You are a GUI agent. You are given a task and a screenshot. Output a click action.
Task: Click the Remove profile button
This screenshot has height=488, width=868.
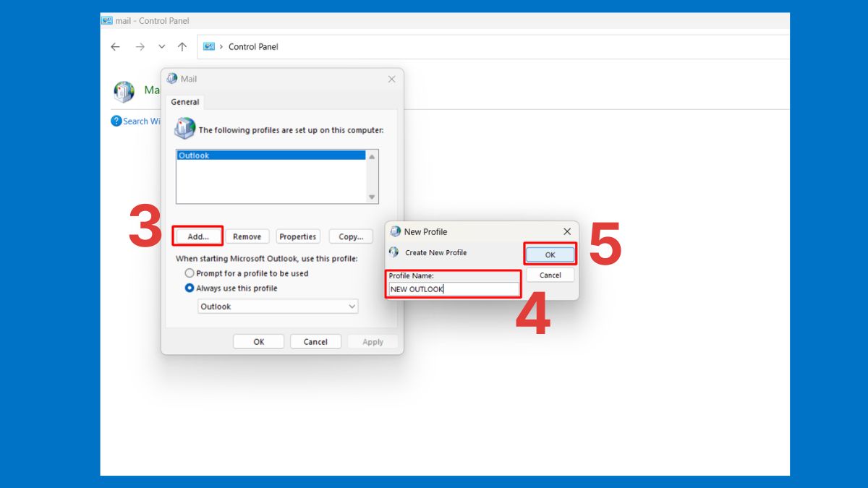[x=247, y=236]
